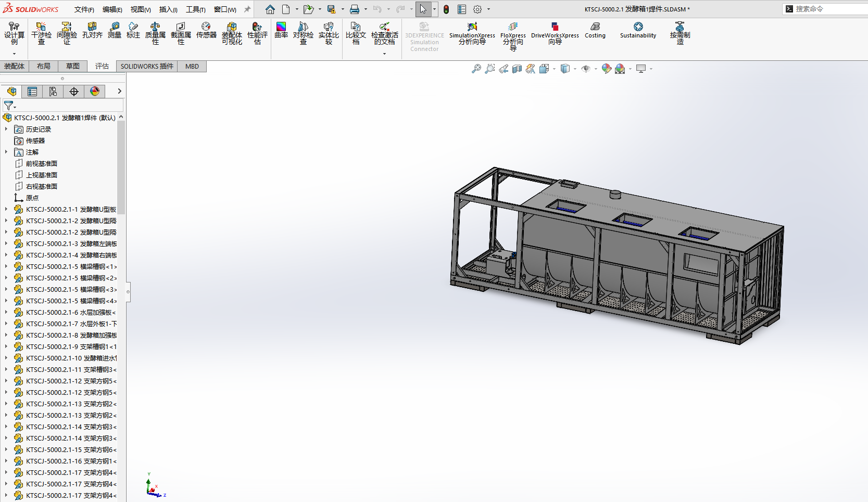Screen dimensions: 868x502
Task: Toggle the hide/show items eye icon
Action: tap(586, 69)
